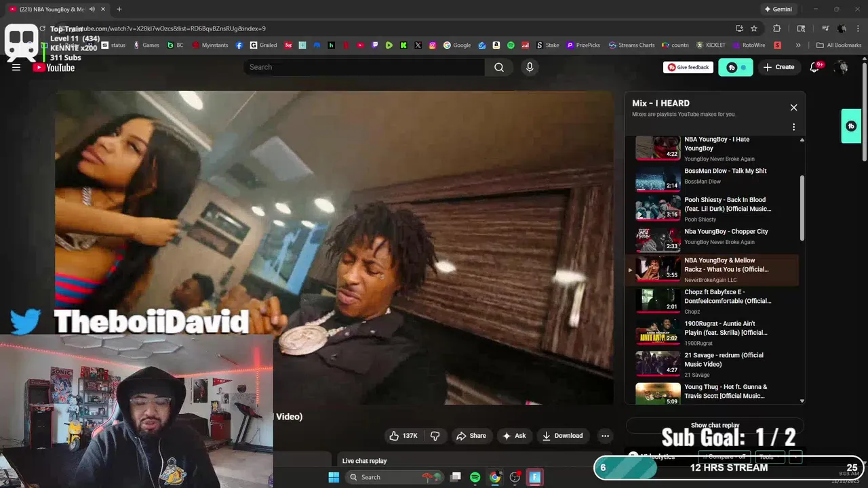
Task: Open the green Kick bookmark icon
Action: click(403, 45)
